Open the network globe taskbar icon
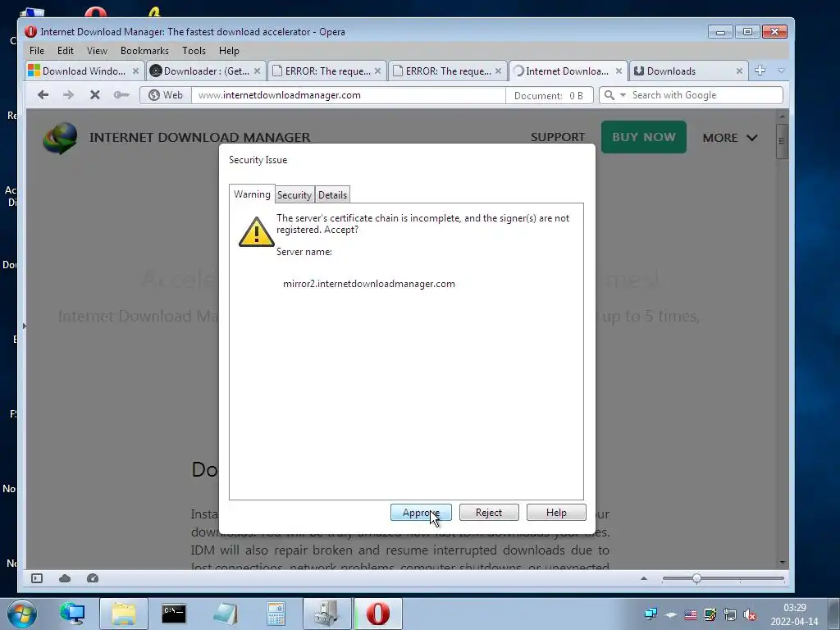The height and width of the screenshot is (630, 840). coord(72,614)
